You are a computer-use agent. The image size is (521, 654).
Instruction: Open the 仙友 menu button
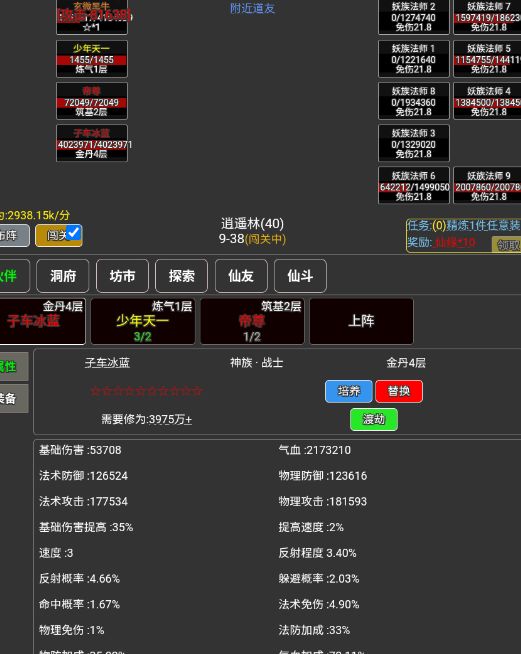point(241,276)
